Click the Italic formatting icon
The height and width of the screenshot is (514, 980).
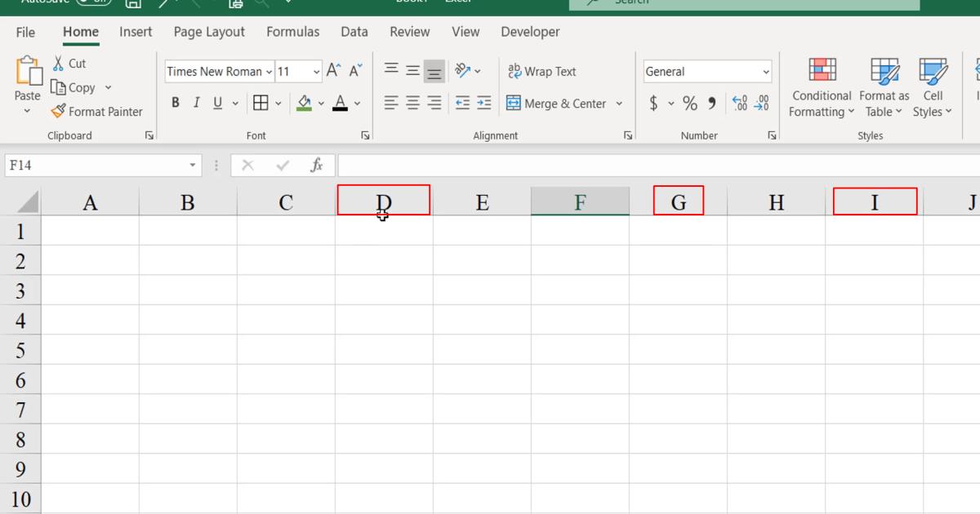point(196,102)
